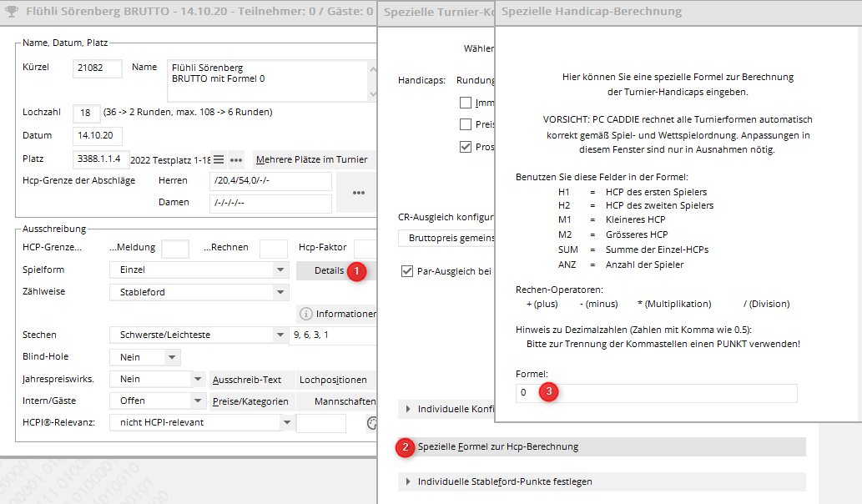Click the three-dots icon next to Platz

(236, 159)
